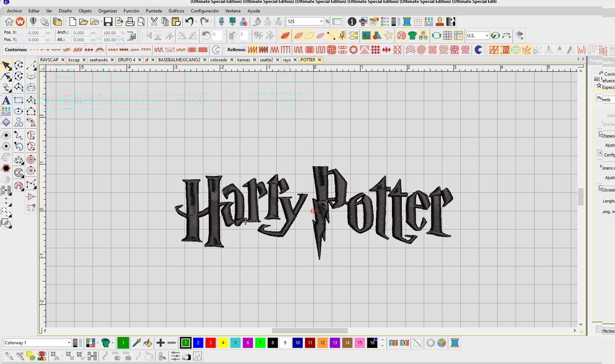The width and height of the screenshot is (615, 364).
Task: Toggle the grid display icon
Action: click(x=447, y=36)
